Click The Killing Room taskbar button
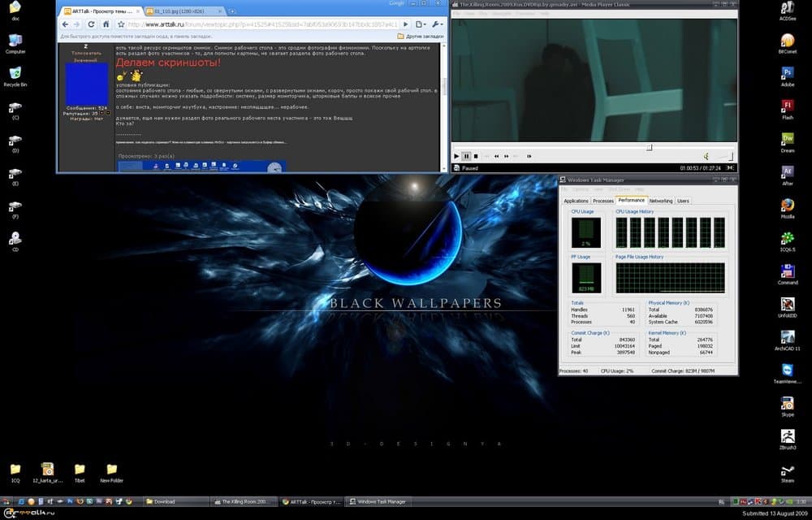 [244, 501]
